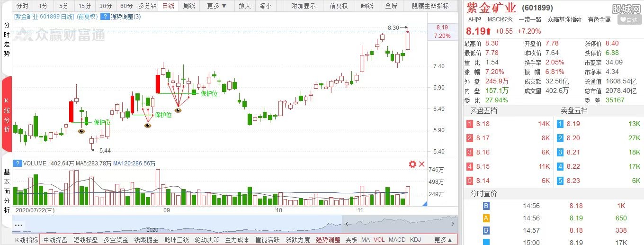Select 分时 timeframe
644x245 pixels.
coord(23,6)
